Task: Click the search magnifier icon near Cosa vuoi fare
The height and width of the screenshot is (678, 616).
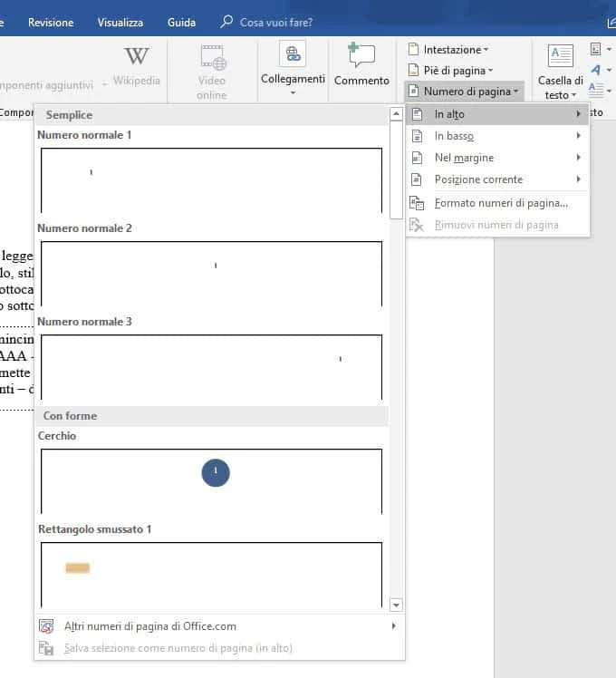Action: 226,22
